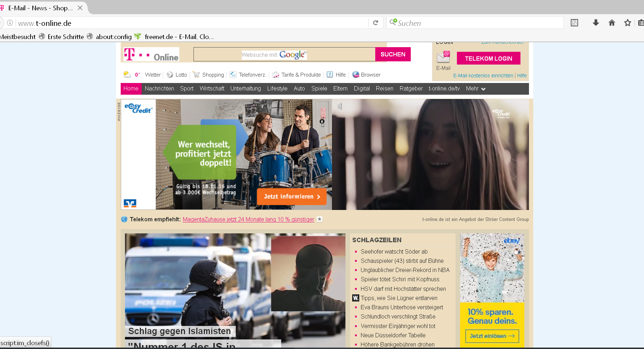Open the Spiele navigation tab

(319, 89)
